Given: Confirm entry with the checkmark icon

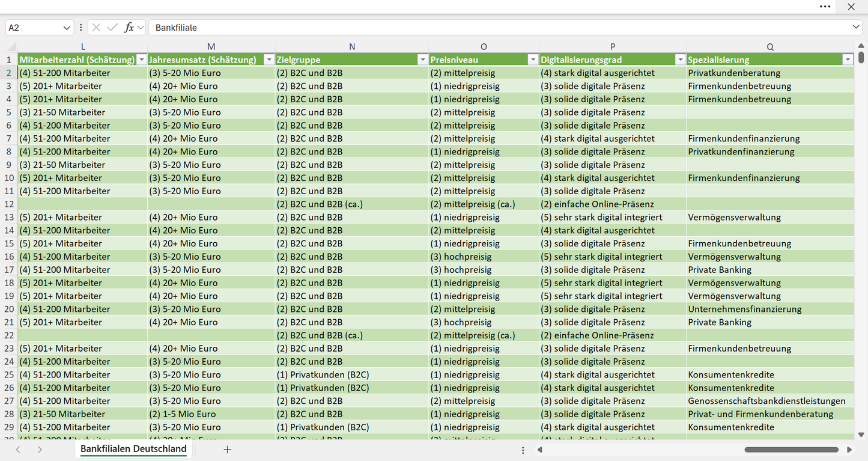Looking at the screenshot, I should click(112, 28).
